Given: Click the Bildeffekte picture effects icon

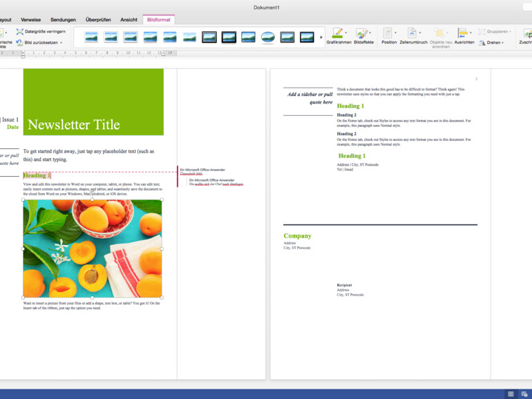Looking at the screenshot, I should pos(361,33).
